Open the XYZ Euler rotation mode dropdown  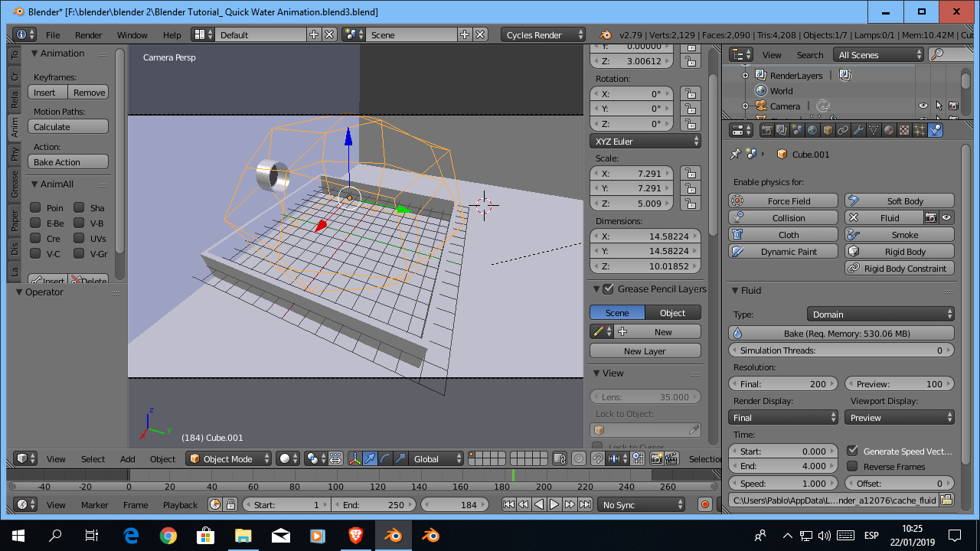click(x=645, y=141)
